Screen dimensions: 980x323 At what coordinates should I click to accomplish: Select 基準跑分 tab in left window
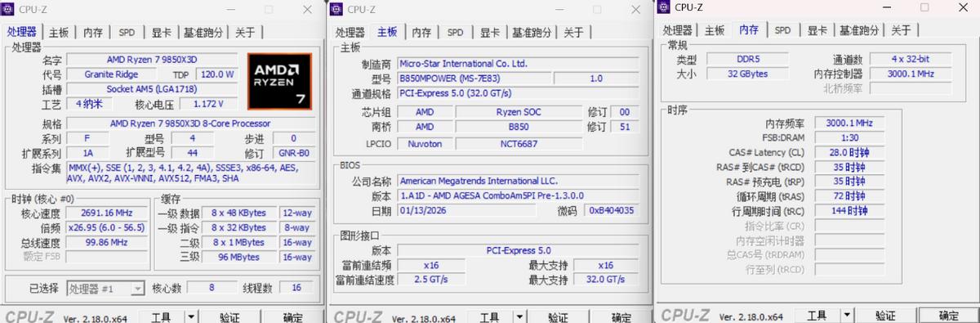click(x=203, y=33)
